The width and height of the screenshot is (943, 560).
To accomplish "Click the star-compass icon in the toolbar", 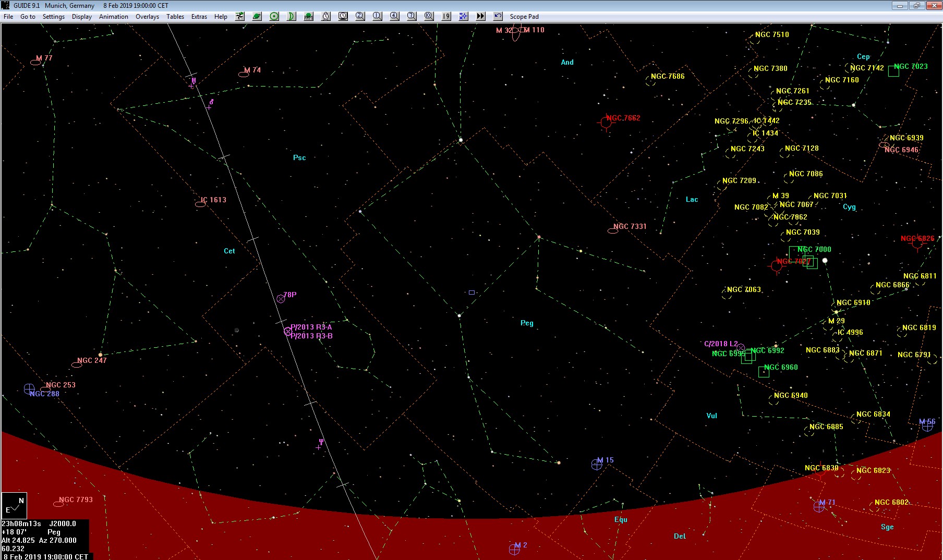I will click(x=240, y=16).
